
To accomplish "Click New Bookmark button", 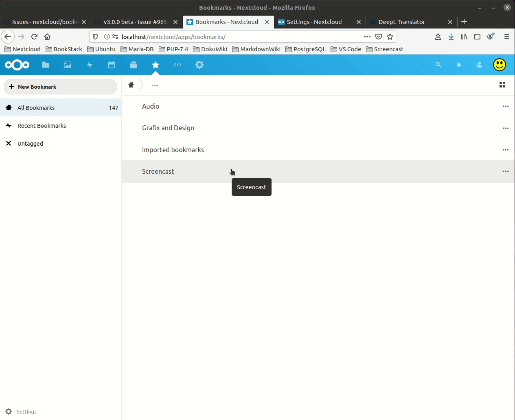I will coord(60,87).
